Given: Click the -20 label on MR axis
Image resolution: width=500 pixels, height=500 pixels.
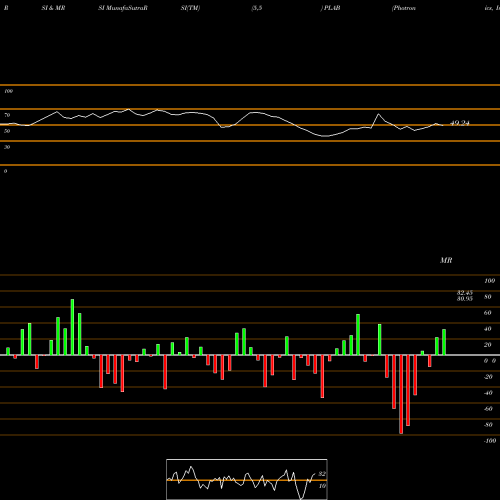Looking at the screenshot, I should coord(488,377).
